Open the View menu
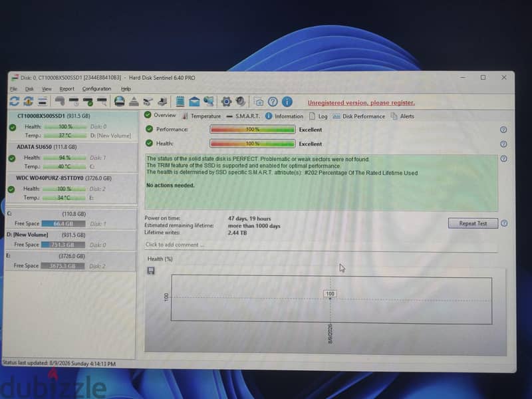Viewport: 532px width, 399px height. [47, 89]
